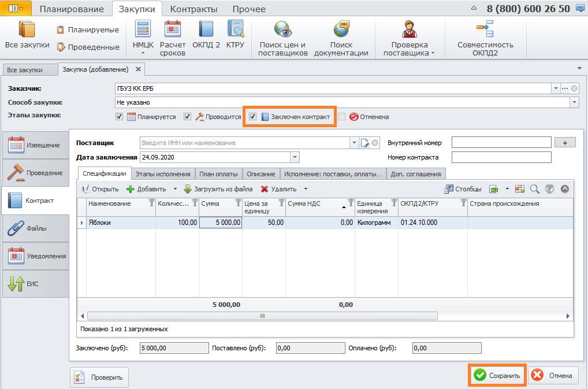Click the Проверить button
588x389 pixels.
click(99, 377)
